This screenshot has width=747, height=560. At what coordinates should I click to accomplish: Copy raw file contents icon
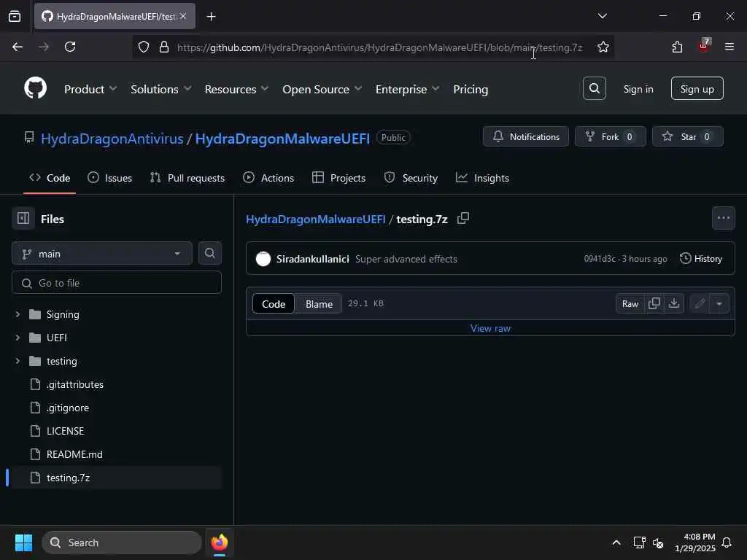pos(654,303)
